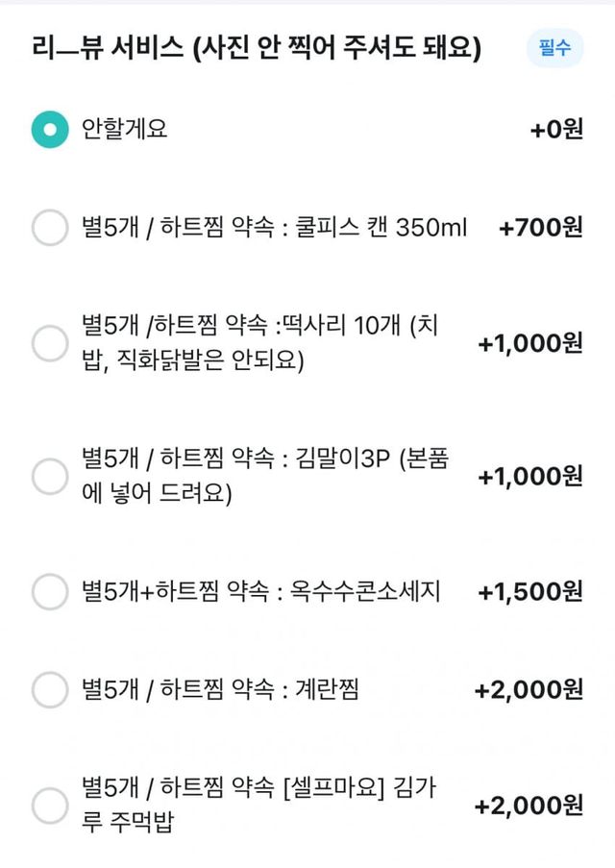
Task: Tap the '쿨피스 캔 350ml' option text
Action: click(274, 229)
